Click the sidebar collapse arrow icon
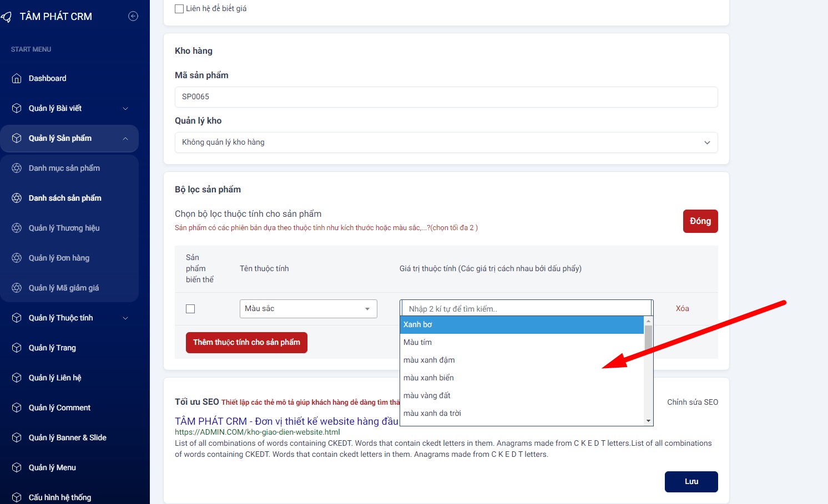The image size is (828, 504). [133, 16]
